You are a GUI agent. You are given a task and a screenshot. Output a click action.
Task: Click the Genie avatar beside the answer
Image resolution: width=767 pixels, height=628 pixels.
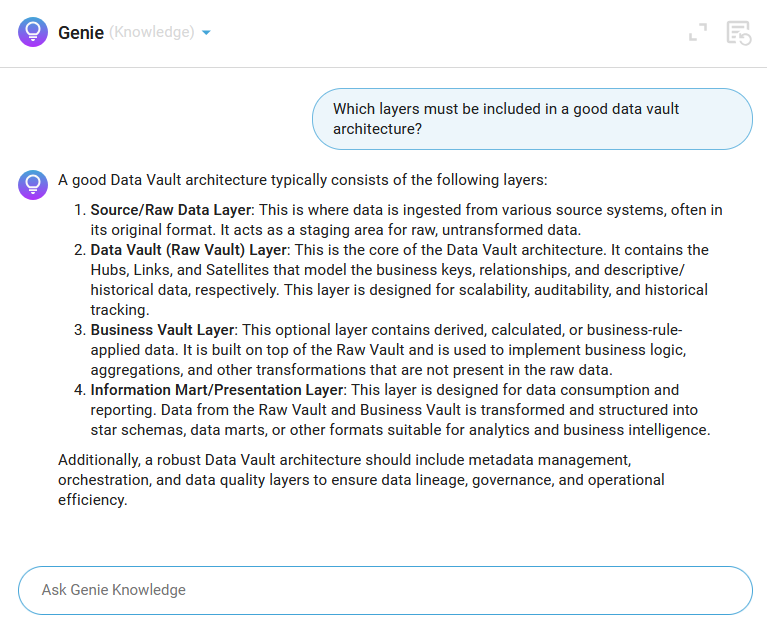(32, 184)
